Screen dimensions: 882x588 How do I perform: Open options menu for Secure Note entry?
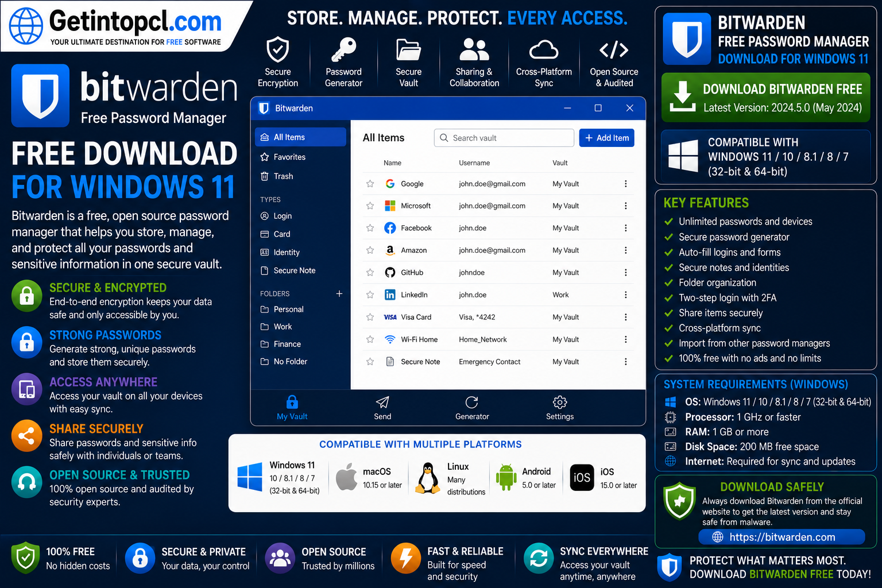625,362
